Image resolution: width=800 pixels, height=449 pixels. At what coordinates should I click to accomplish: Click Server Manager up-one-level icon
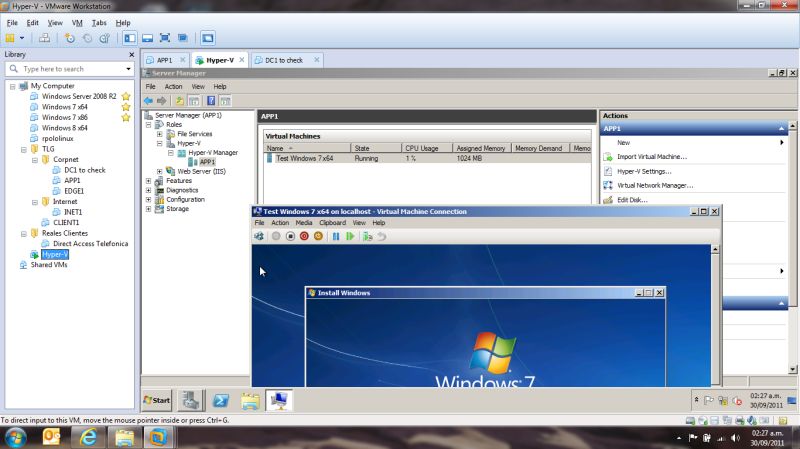point(180,101)
